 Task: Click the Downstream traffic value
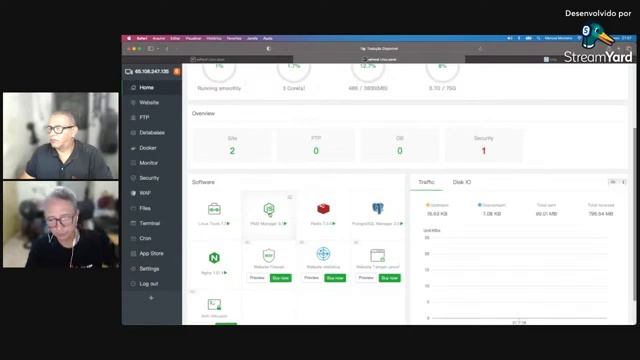(x=492, y=214)
